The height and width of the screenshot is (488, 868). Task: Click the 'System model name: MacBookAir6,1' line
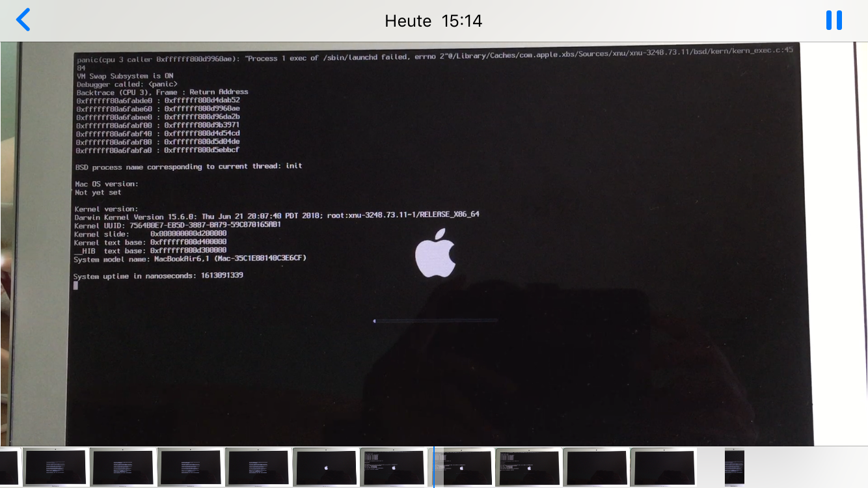coord(190,258)
